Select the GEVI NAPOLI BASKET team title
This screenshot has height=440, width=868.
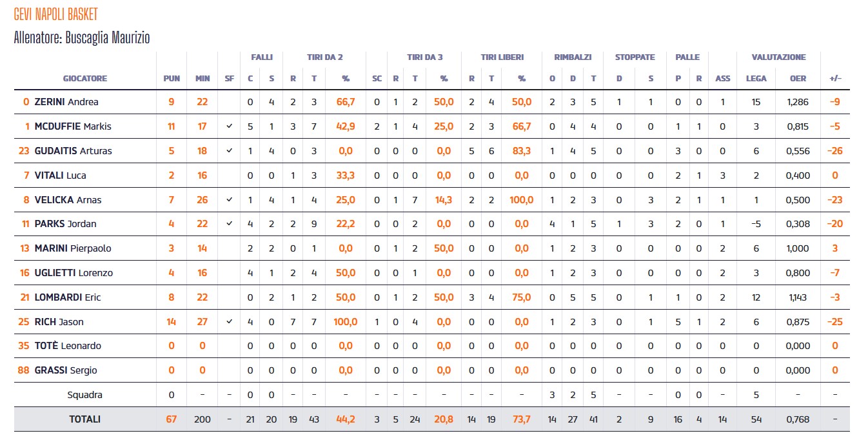(x=56, y=15)
